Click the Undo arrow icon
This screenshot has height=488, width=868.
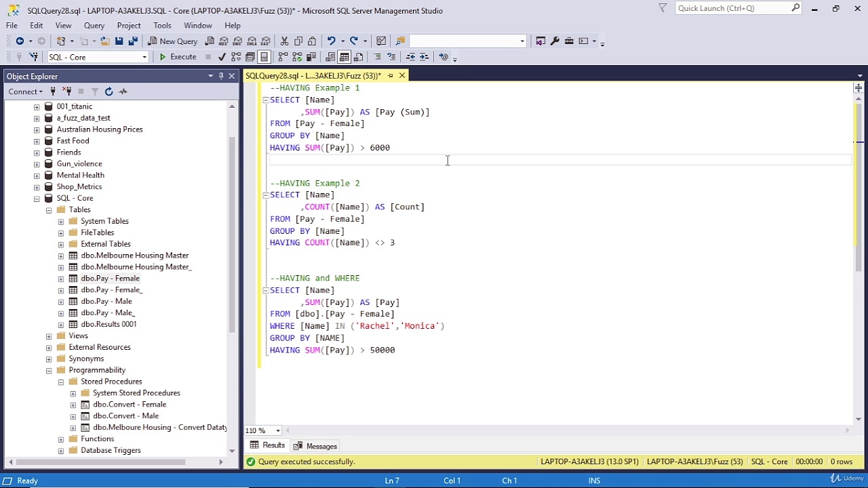point(331,41)
